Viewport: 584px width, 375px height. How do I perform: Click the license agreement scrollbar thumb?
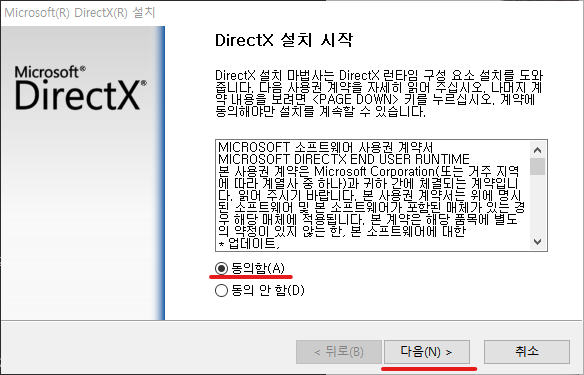click(x=537, y=166)
